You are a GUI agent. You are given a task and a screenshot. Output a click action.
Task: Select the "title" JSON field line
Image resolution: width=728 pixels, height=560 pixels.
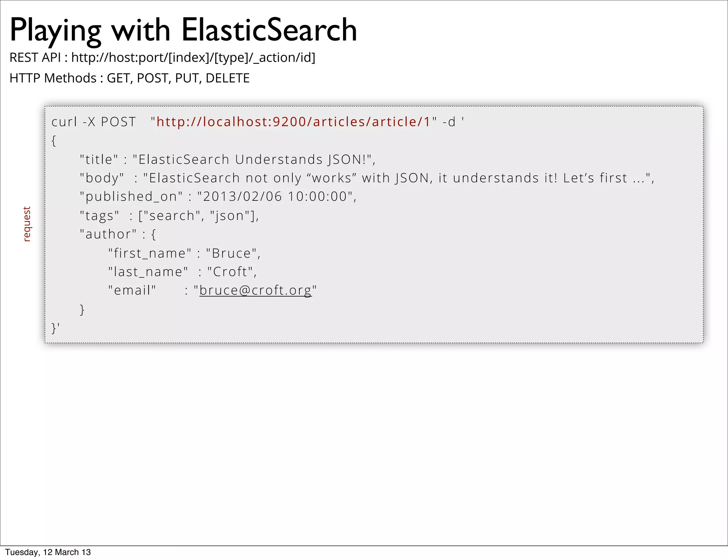tap(227, 160)
